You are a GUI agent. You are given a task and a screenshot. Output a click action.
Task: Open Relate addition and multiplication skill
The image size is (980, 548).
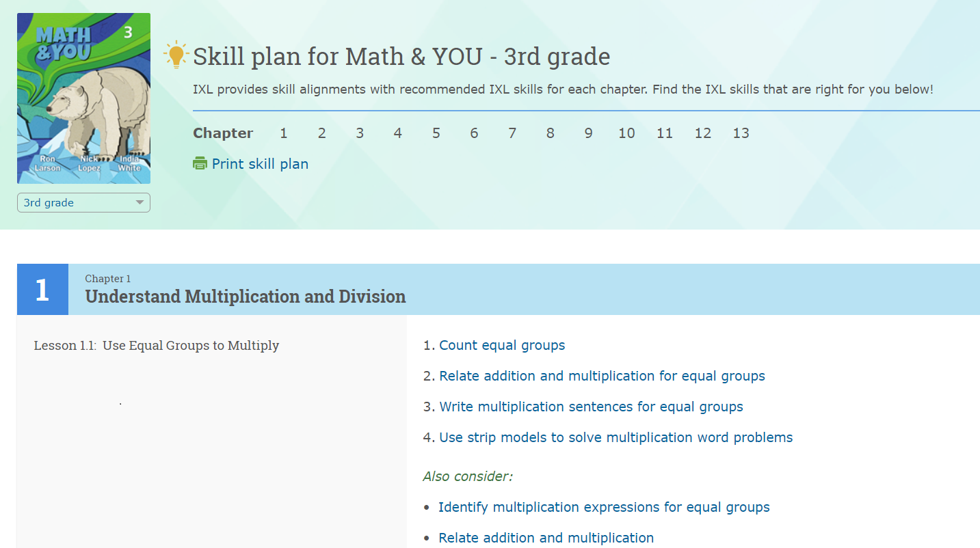(546, 538)
